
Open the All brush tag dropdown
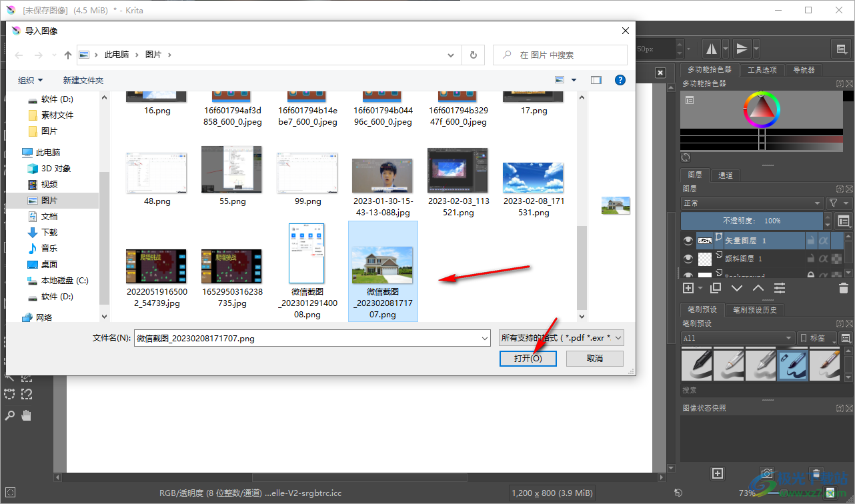click(738, 338)
